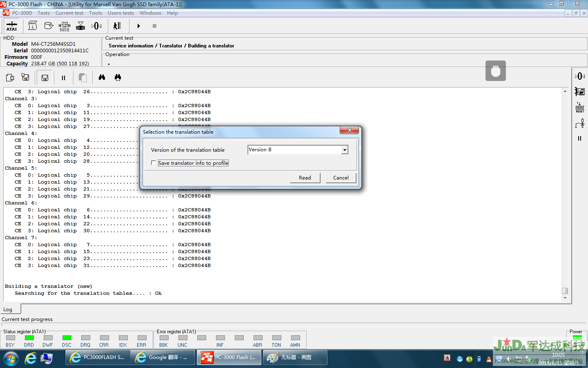The height and width of the screenshot is (368, 588).
Task: Launch Internet Explorer pinned taskbar icon
Action: (x=31, y=358)
